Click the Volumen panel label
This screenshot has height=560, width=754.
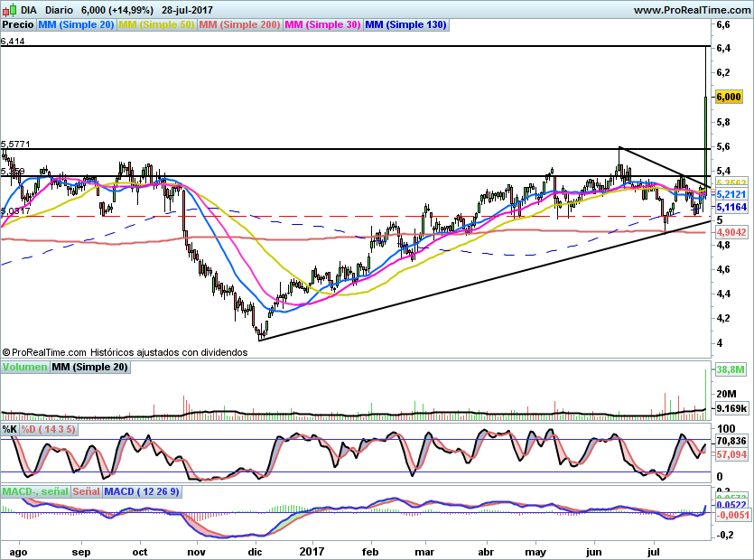[25, 367]
